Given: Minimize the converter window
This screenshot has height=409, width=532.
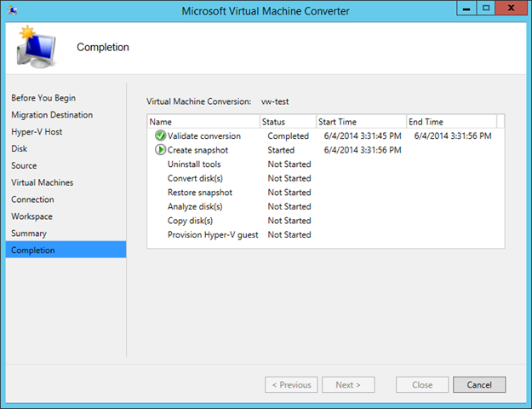Looking at the screenshot, I should click(x=466, y=9).
